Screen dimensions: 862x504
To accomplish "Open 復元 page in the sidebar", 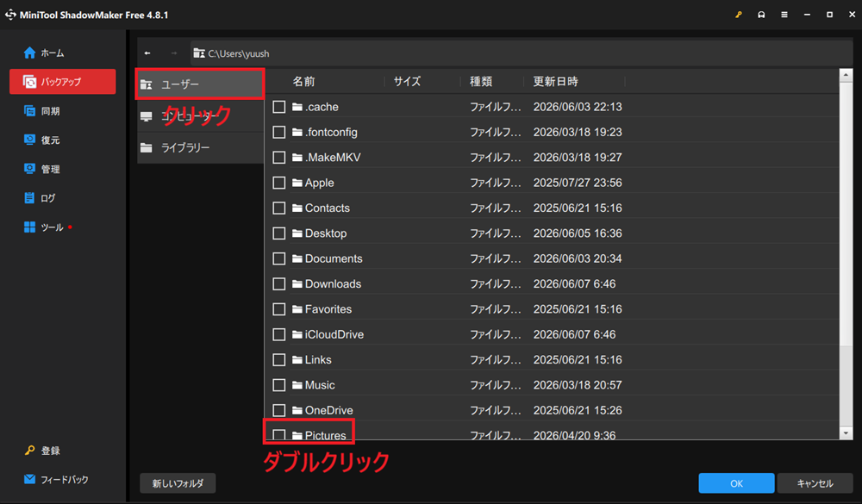I will 63,140.
